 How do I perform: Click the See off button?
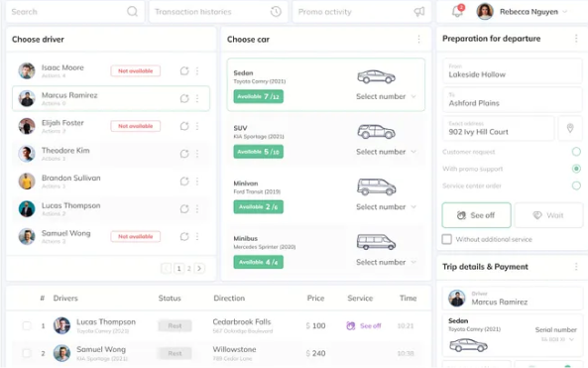[476, 215]
